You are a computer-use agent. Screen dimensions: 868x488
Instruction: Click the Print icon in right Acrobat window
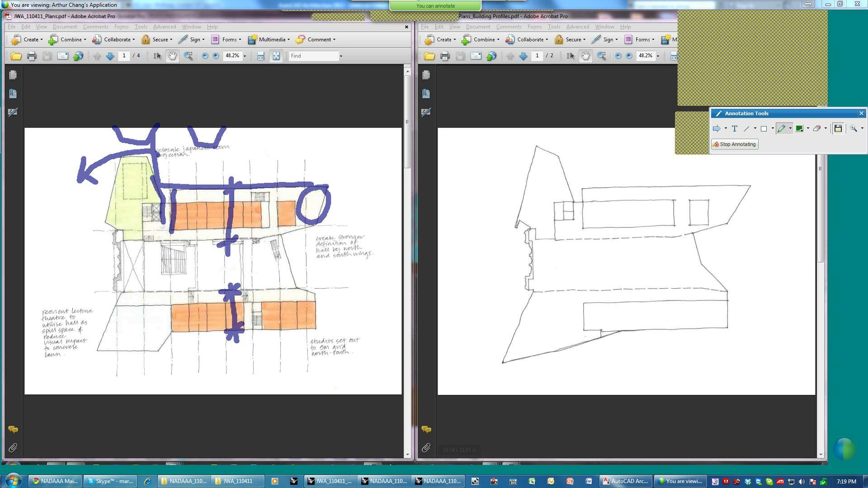click(x=445, y=56)
